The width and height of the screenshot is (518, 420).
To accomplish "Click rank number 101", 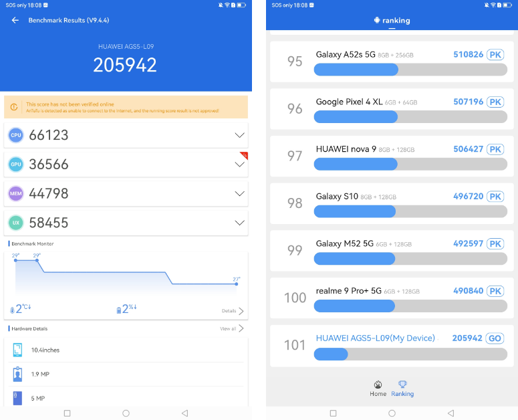I will coord(295,345).
